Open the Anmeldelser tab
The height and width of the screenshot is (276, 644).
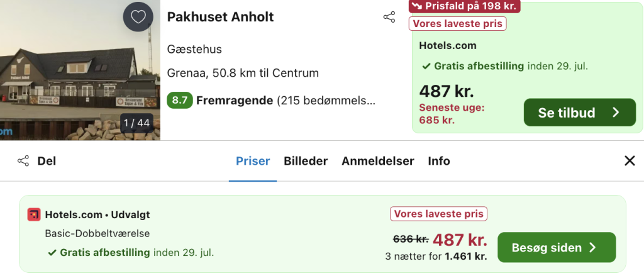378,161
